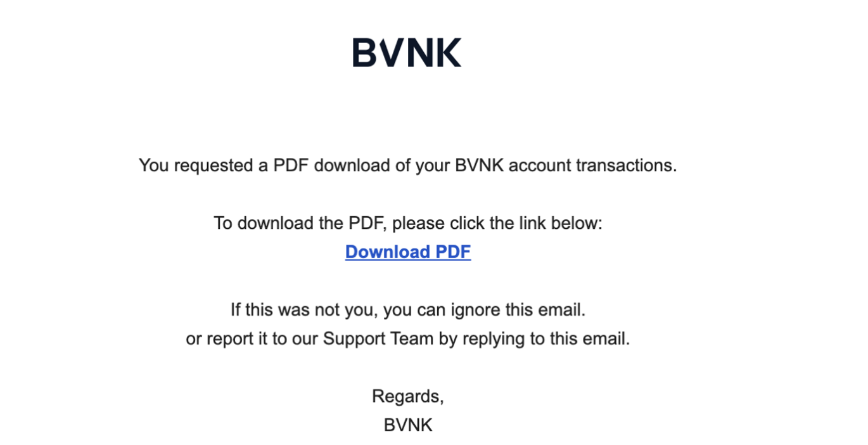Click the "You requested a PDF download" sentence
Viewport: 868px width, 445px height.
click(408, 166)
